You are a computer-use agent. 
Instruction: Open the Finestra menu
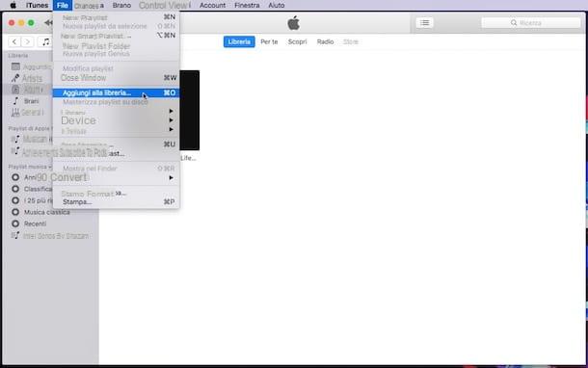[x=247, y=5]
